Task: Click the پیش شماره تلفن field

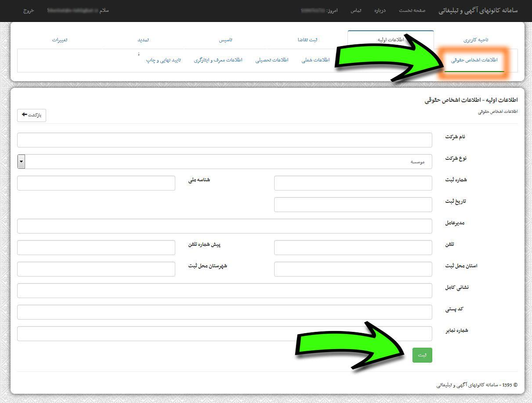Action: click(96, 248)
